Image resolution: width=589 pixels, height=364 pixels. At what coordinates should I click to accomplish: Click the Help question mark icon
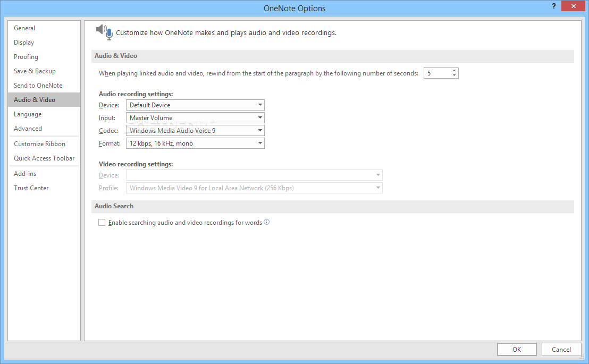click(x=554, y=6)
